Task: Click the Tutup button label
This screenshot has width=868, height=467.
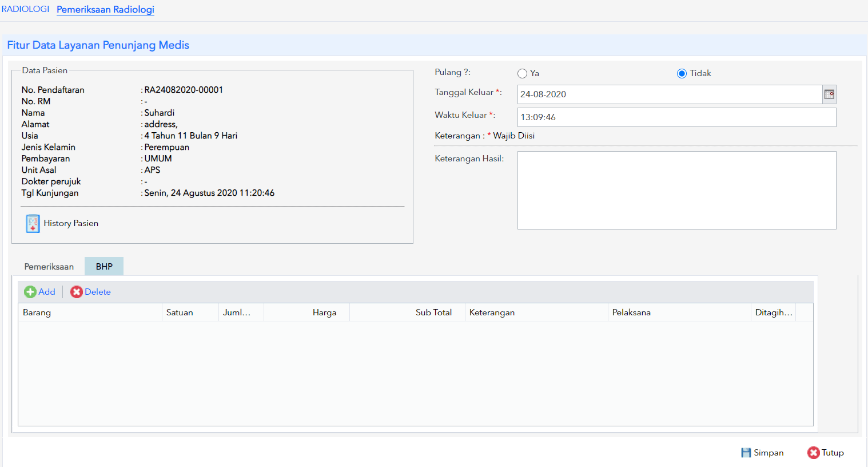Action: [x=833, y=453]
